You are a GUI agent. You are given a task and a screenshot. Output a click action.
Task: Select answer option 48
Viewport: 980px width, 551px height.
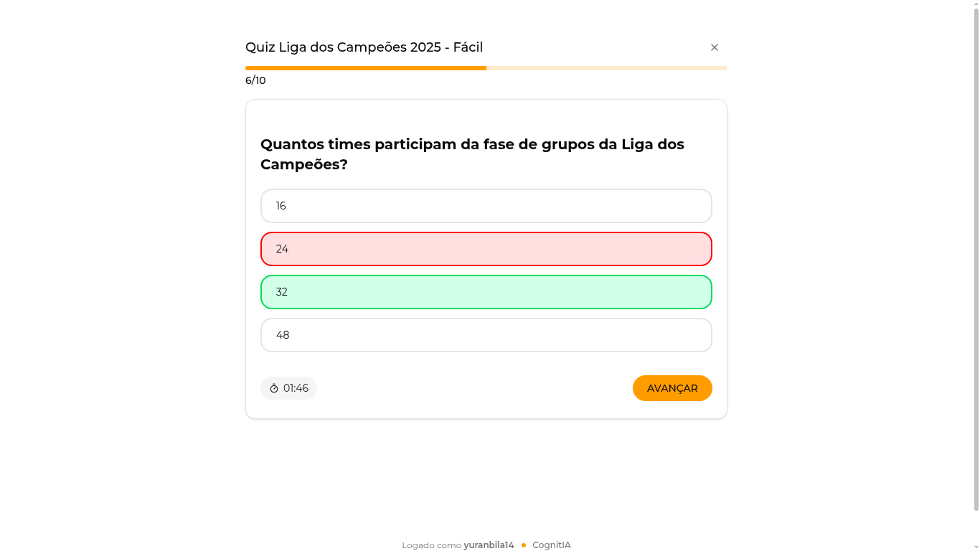486,335
